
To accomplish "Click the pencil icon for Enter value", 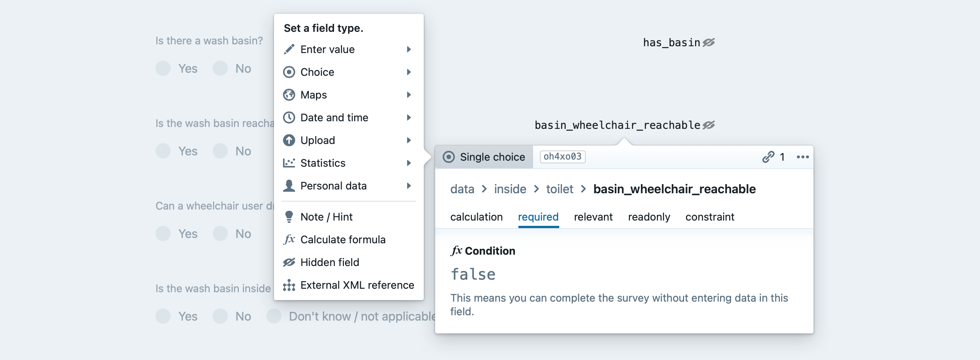I will click(289, 50).
